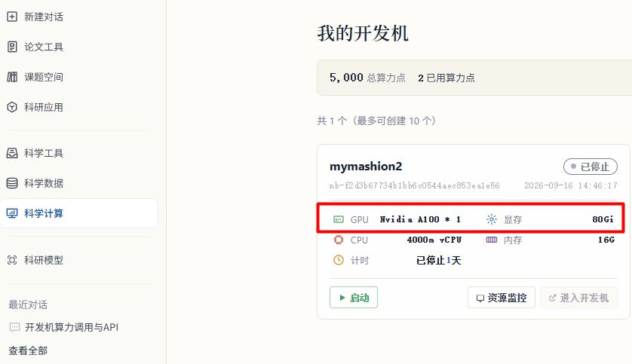Click the 16G memory value
This screenshot has height=364, width=632.
(606, 240)
